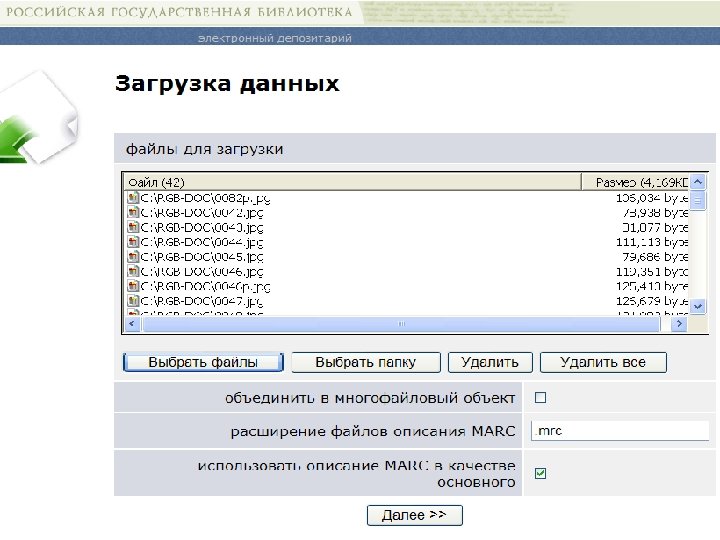
Task: Click file icon for 0046.jpg row
Action: point(133,271)
